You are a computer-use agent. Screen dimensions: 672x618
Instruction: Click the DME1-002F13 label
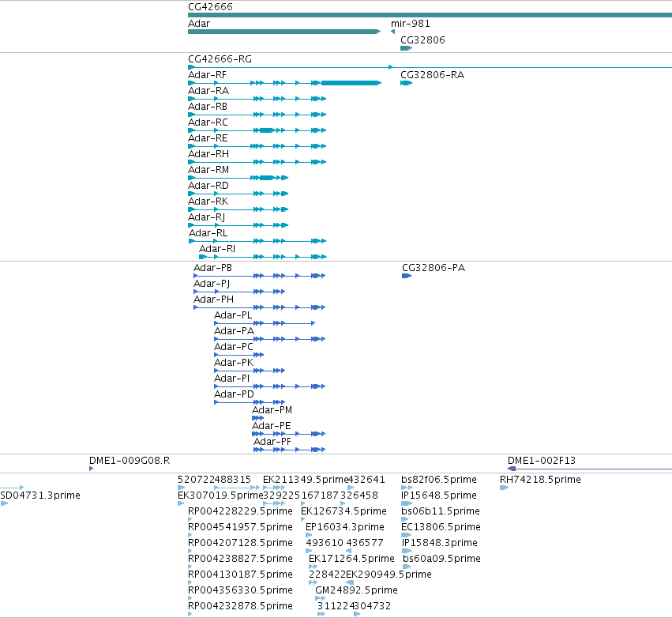point(542,461)
